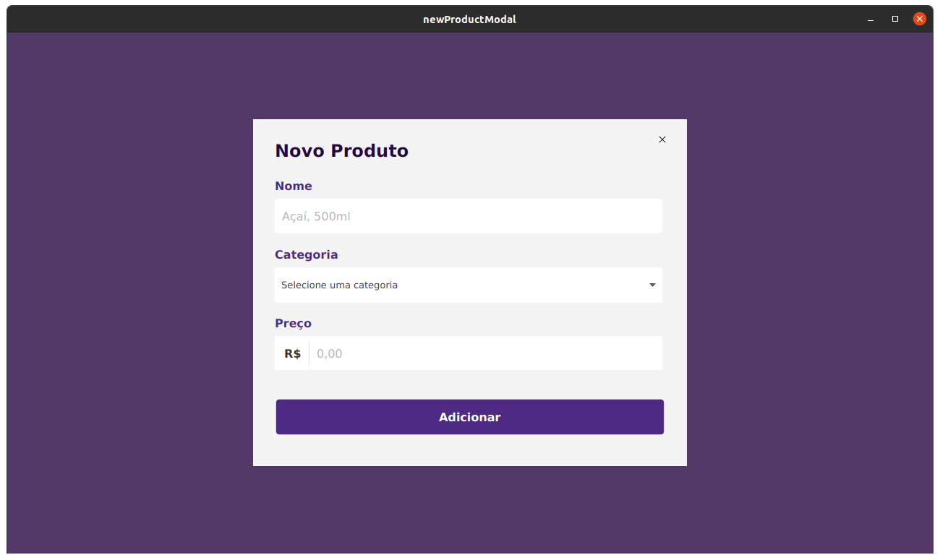Click the Adicionar button

[470, 417]
